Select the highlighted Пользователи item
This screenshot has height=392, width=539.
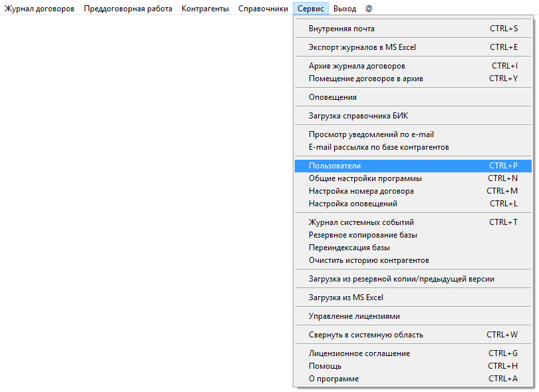click(x=335, y=165)
